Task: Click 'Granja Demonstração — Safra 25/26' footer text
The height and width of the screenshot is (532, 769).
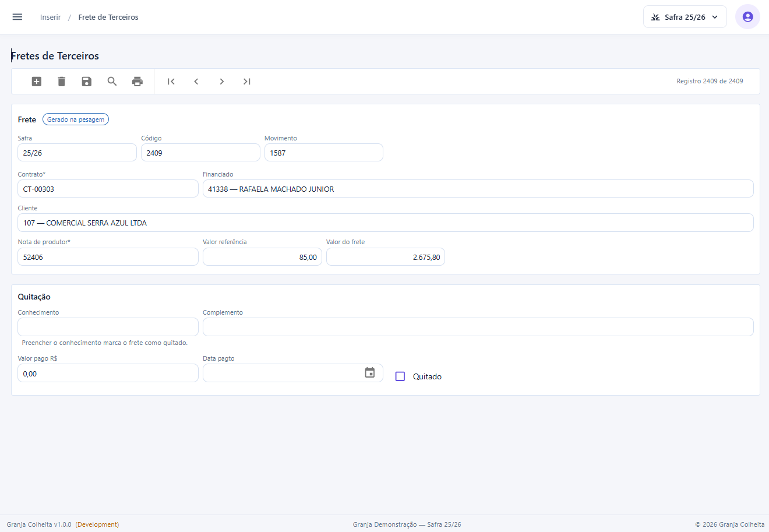Action: (x=407, y=524)
